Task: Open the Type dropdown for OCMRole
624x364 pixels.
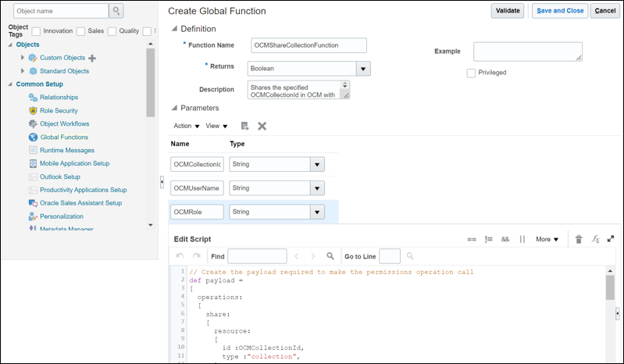Action: [x=317, y=212]
